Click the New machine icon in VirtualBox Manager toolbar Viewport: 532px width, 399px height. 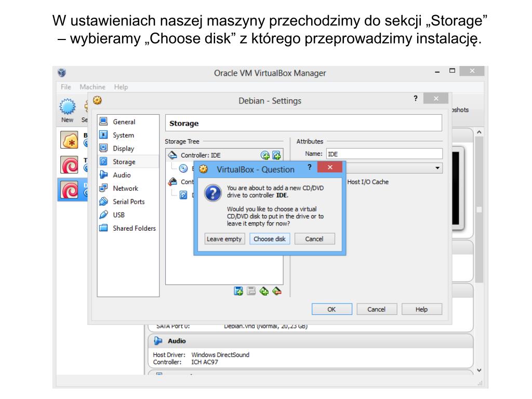(x=67, y=111)
